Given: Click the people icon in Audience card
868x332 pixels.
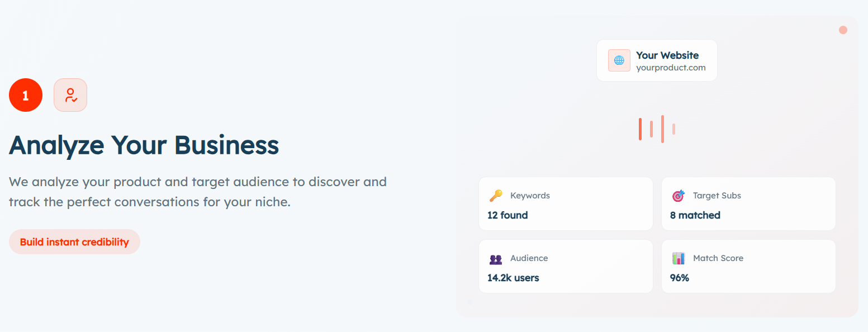Looking at the screenshot, I should tap(495, 259).
